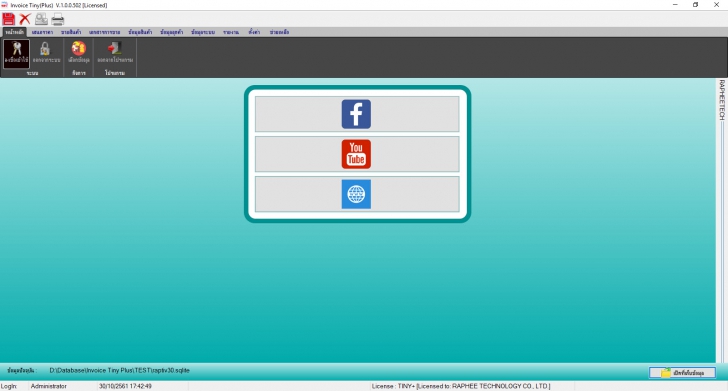Open the Facebook link button

[x=357, y=114]
